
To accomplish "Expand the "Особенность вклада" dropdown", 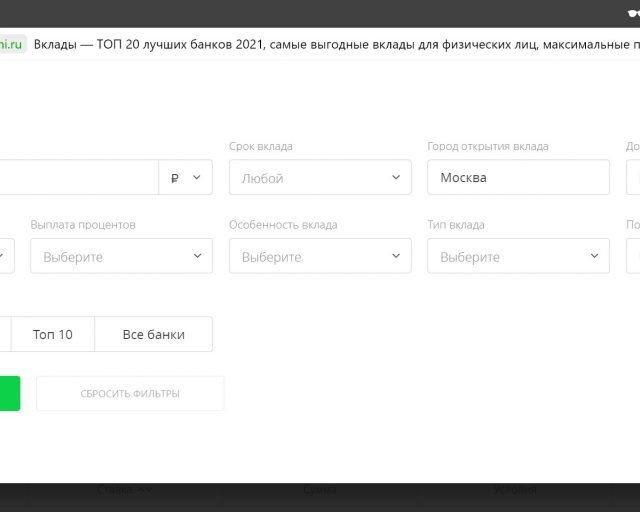I will point(320,256).
